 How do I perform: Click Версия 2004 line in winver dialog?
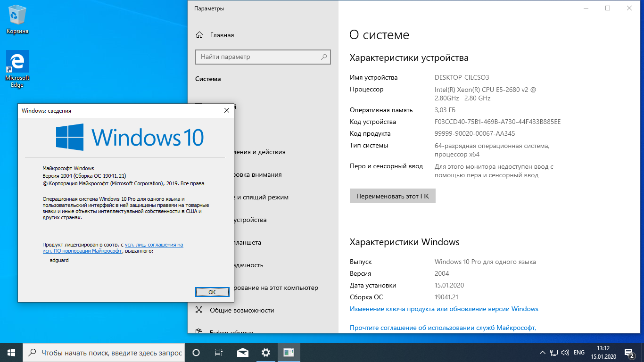click(x=84, y=176)
